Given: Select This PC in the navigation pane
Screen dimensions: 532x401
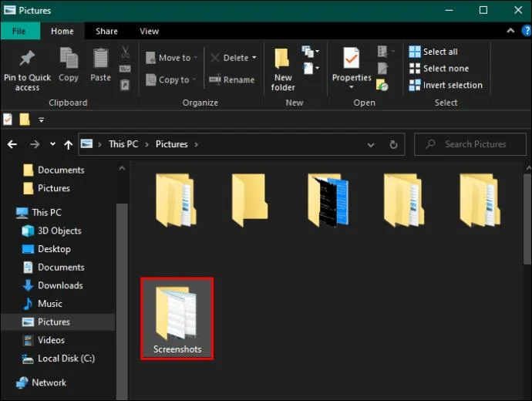Looking at the screenshot, I should (x=39, y=213).
